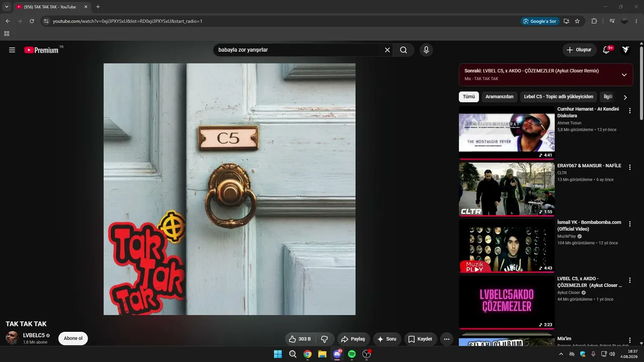Image resolution: width=644 pixels, height=362 pixels.
Task: Focus the YouTube search field
Action: coord(299,50)
